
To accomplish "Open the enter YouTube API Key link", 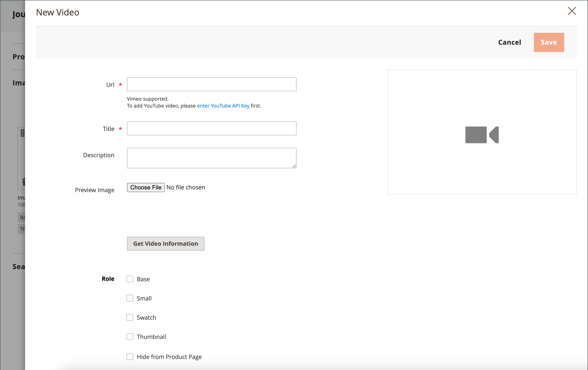I will pyautogui.click(x=223, y=106).
